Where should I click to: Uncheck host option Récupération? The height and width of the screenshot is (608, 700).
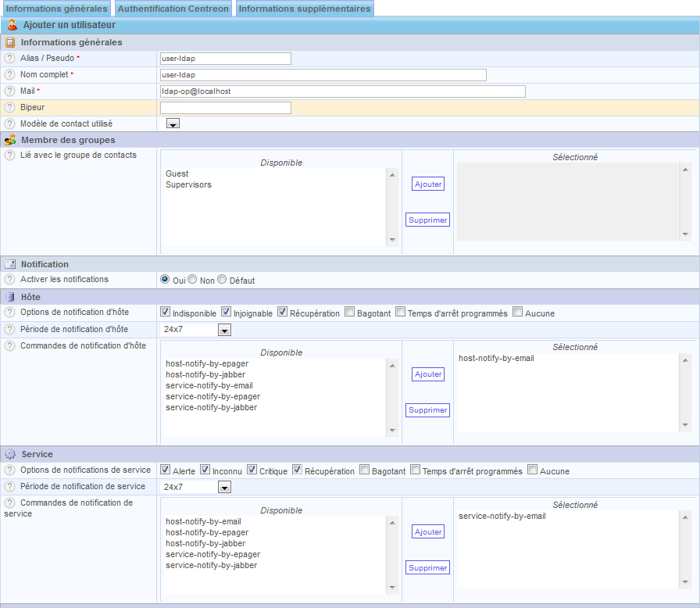pos(282,312)
